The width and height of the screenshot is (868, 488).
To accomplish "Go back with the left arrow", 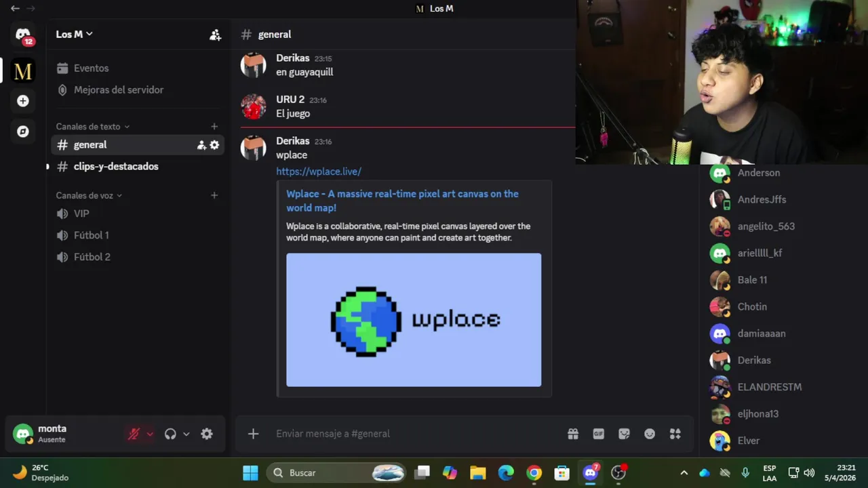I will pyautogui.click(x=15, y=9).
